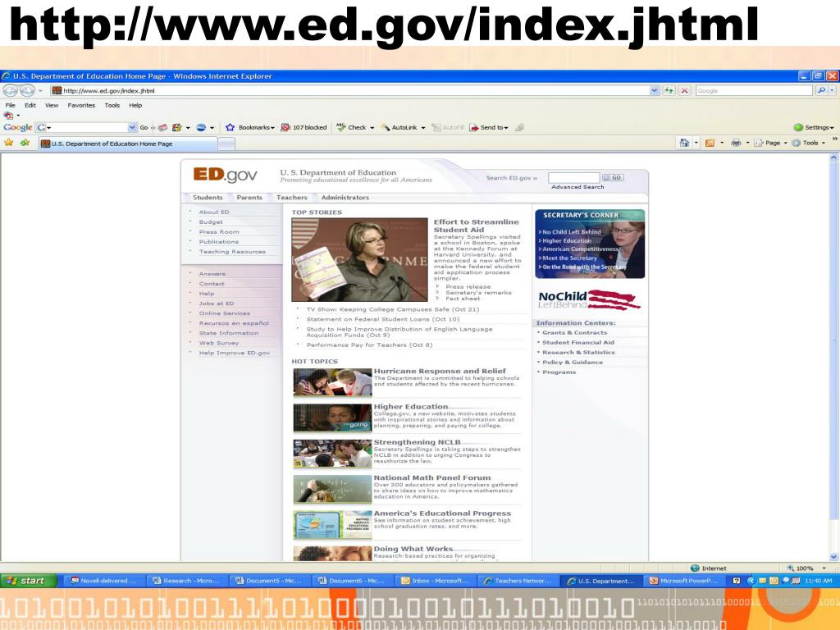Open the zoom level 100% dropdown

[x=824, y=568]
